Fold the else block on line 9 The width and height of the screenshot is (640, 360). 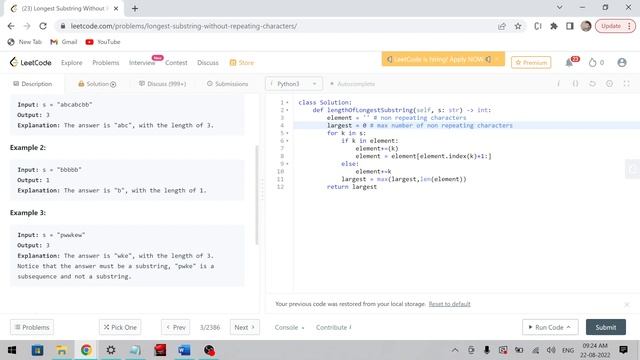(287, 164)
